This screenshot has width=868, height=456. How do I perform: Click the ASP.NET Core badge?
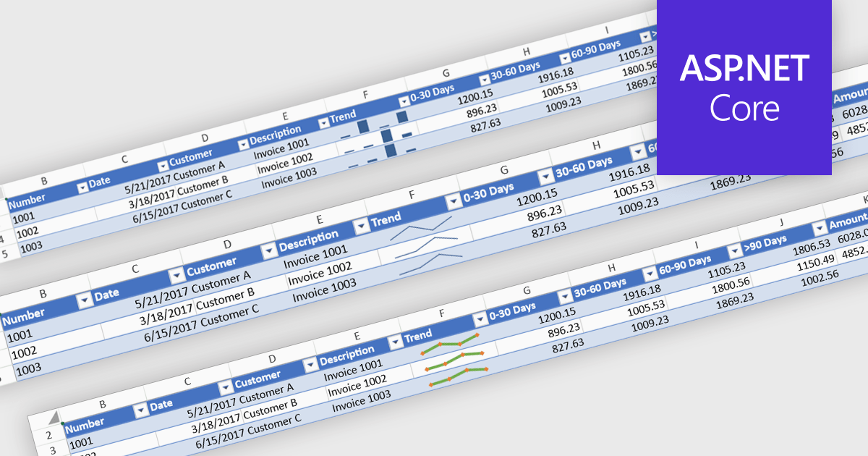pos(744,88)
